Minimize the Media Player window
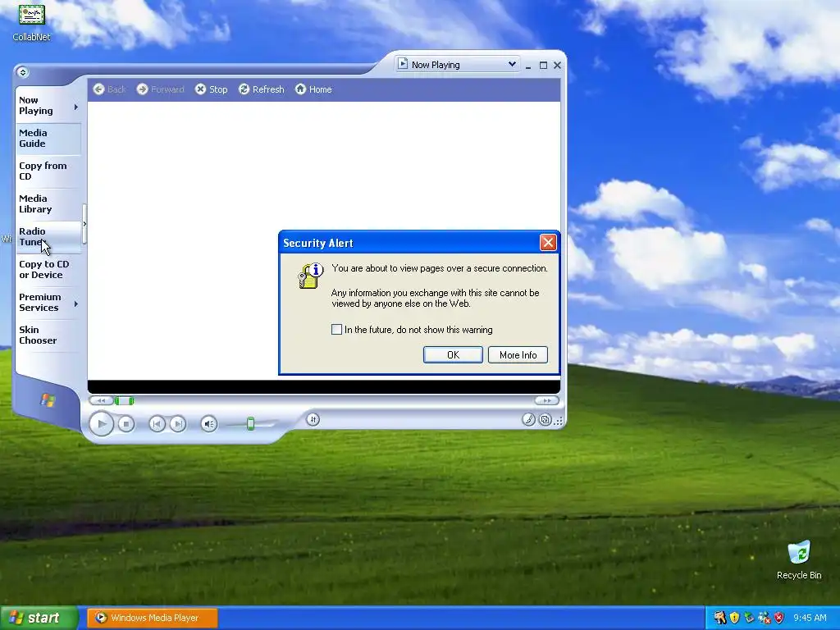The height and width of the screenshot is (630, 840). [x=527, y=66]
